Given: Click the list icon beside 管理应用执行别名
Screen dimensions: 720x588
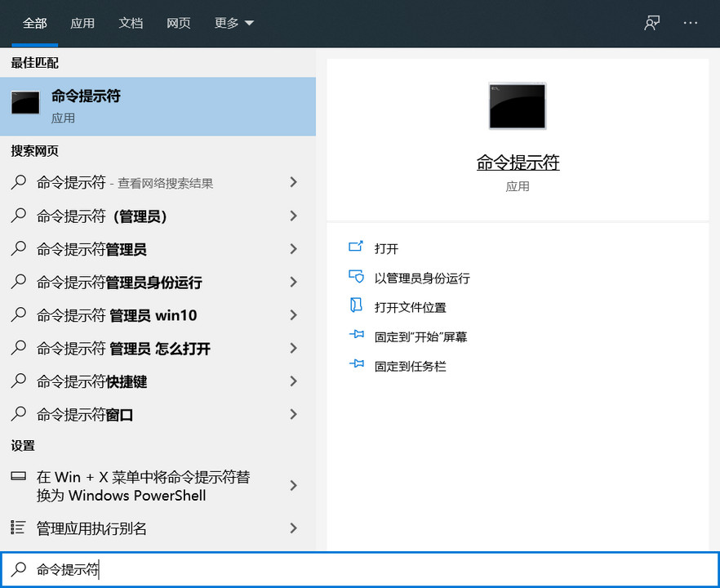Looking at the screenshot, I should (x=20, y=528).
